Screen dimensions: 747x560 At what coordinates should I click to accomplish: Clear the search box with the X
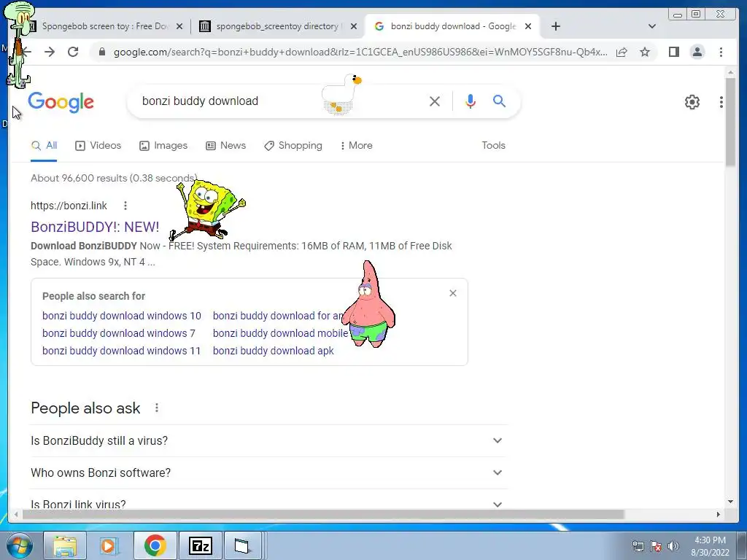click(x=435, y=101)
